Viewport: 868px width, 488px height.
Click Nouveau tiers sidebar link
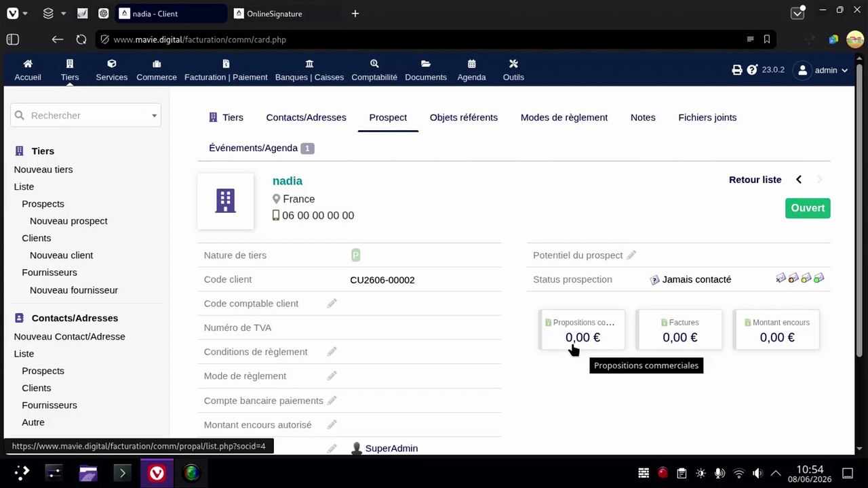[x=43, y=169]
